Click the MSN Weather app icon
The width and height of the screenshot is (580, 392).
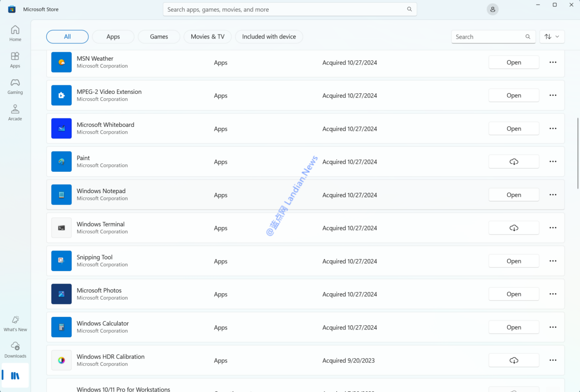(x=61, y=62)
